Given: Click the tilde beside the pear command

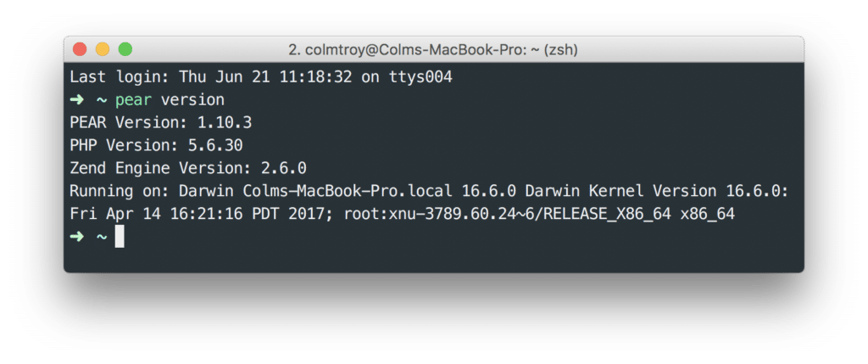Looking at the screenshot, I should coord(102,101).
